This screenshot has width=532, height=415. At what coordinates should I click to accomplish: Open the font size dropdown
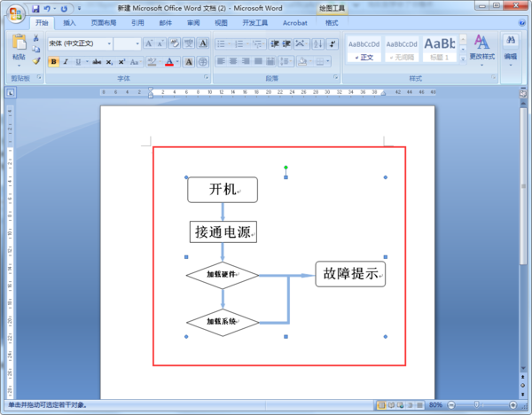(137, 43)
